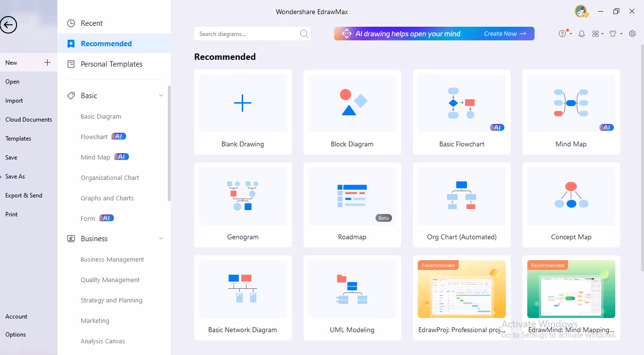The width and height of the screenshot is (644, 355).
Task: Create a Blank Drawing
Action: point(243,112)
